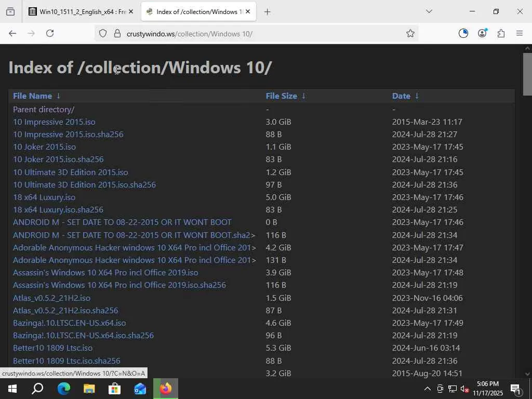Open Bazinga!.10.LTSC.EN-US.x64.iso.sha256

pyautogui.click(x=84, y=335)
